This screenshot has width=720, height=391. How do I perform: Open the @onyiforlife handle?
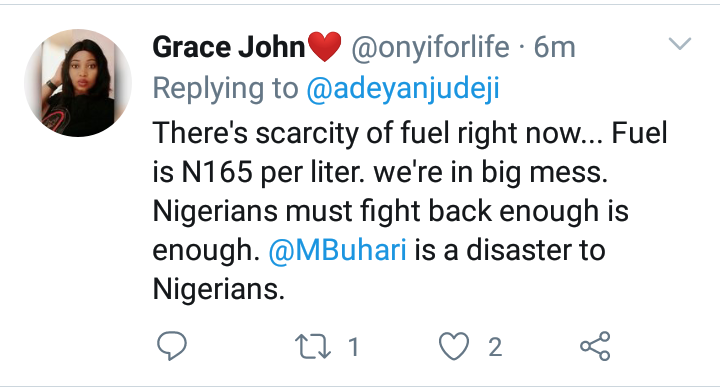[430, 47]
